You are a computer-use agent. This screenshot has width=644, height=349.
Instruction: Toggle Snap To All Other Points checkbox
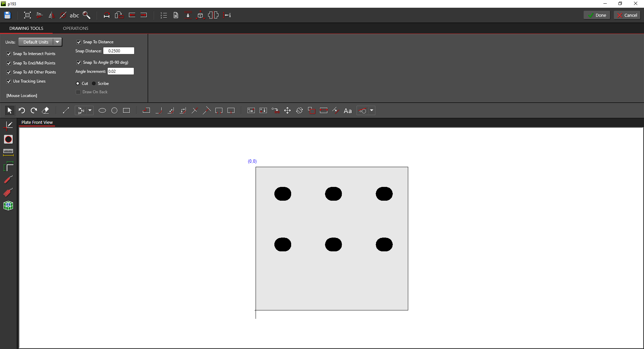(x=9, y=72)
